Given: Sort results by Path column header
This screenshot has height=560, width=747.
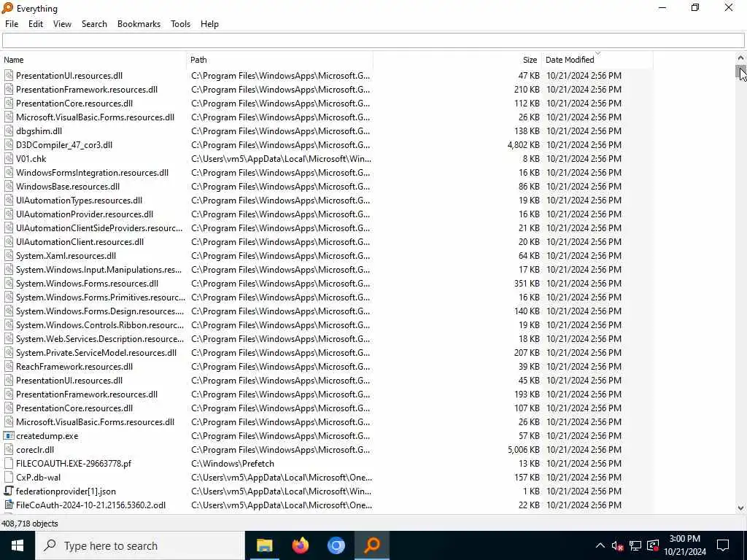Looking at the screenshot, I should [x=279, y=60].
